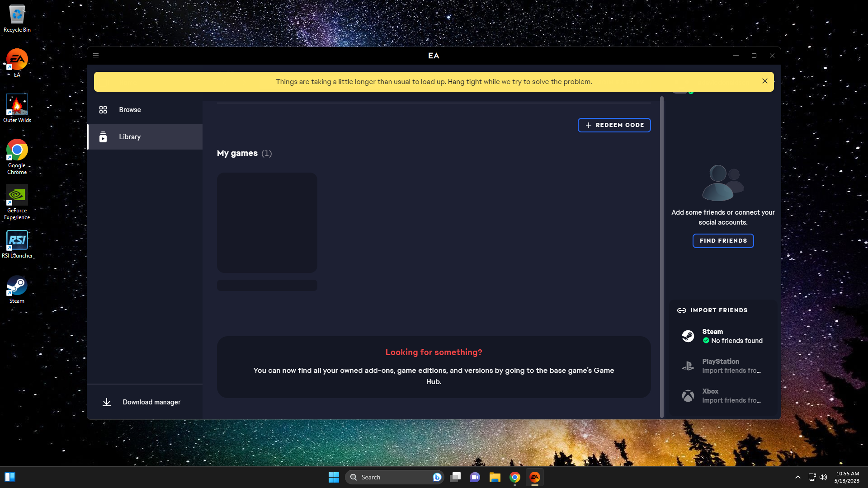Open the Recycle Bin desktop icon
Screen dimensions: 868x488
pos(17,19)
